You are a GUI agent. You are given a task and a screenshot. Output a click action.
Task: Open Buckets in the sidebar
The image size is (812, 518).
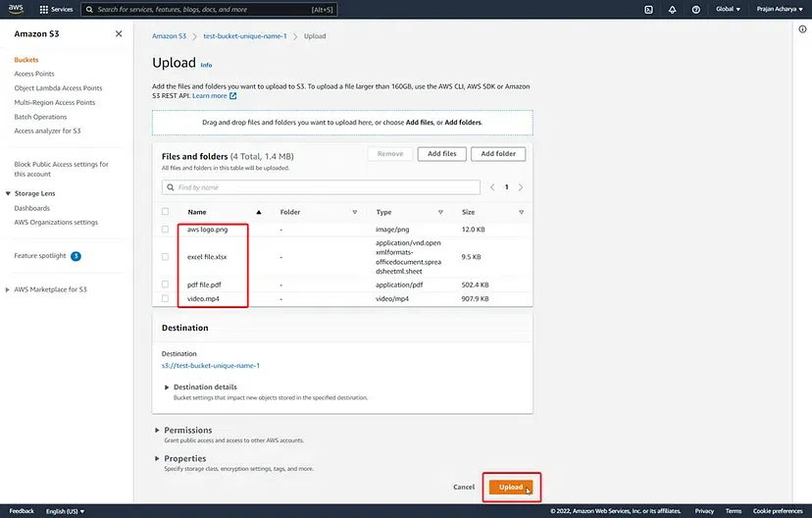(26, 60)
